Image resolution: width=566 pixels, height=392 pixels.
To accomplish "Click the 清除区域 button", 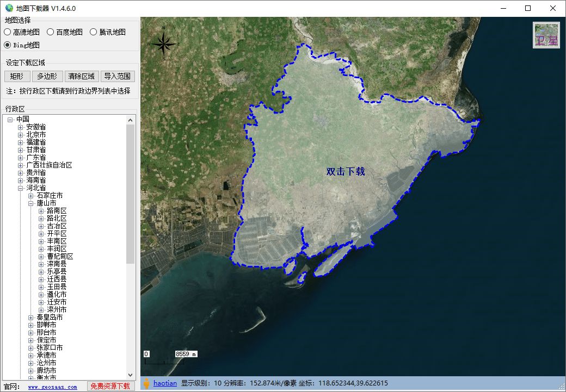I will 81,76.
